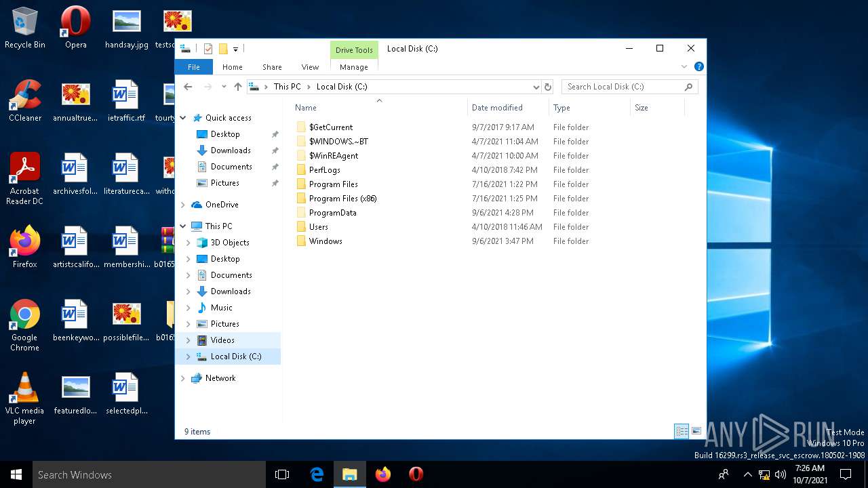Open the address bar history dropdown
This screenshot has height=488, width=868.
coord(536,87)
